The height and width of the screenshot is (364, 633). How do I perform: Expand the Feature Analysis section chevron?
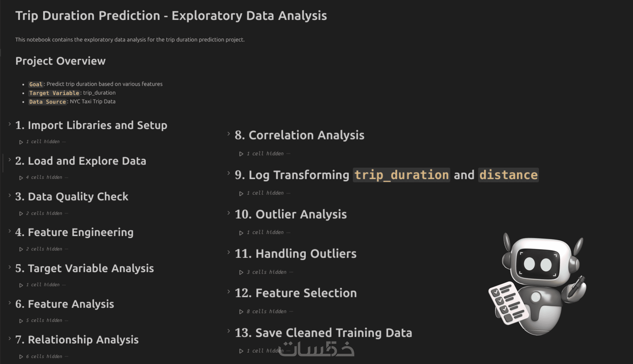click(10, 303)
